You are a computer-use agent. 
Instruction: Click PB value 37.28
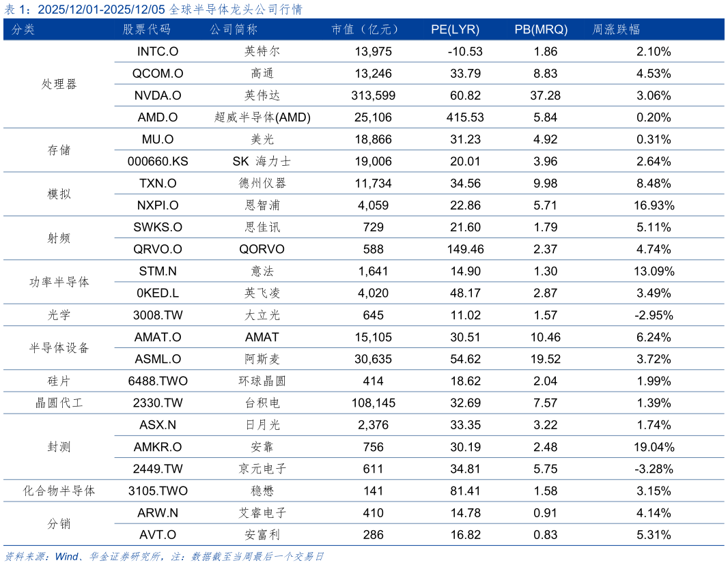(x=546, y=96)
